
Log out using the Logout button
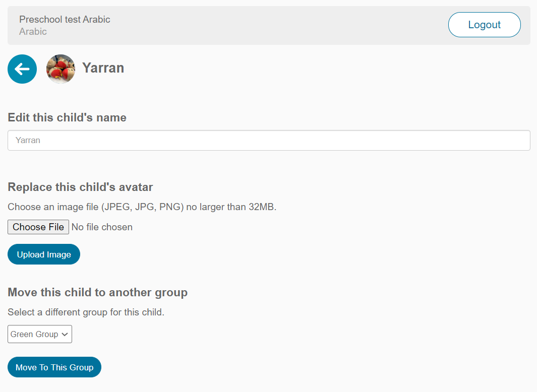pyautogui.click(x=484, y=25)
